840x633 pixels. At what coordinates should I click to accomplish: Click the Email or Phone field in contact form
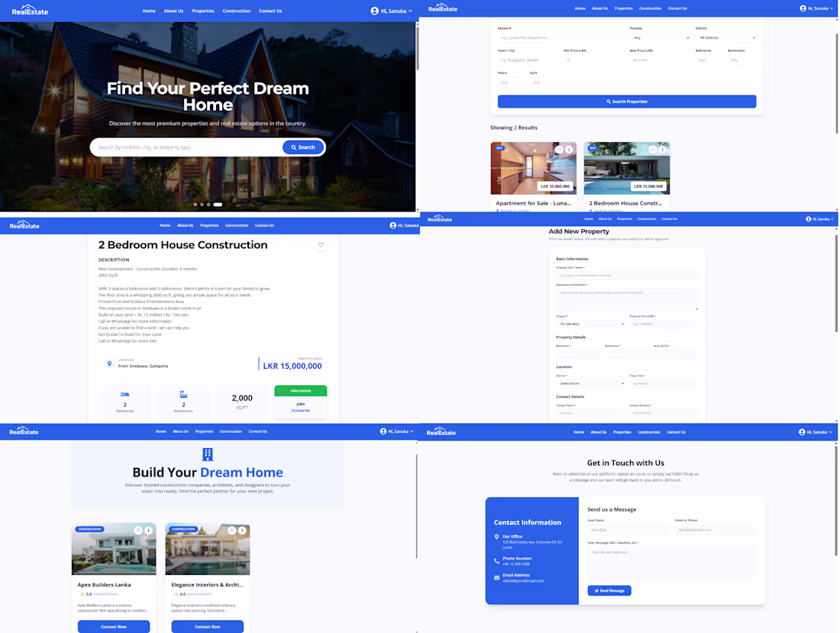pyautogui.click(x=716, y=530)
